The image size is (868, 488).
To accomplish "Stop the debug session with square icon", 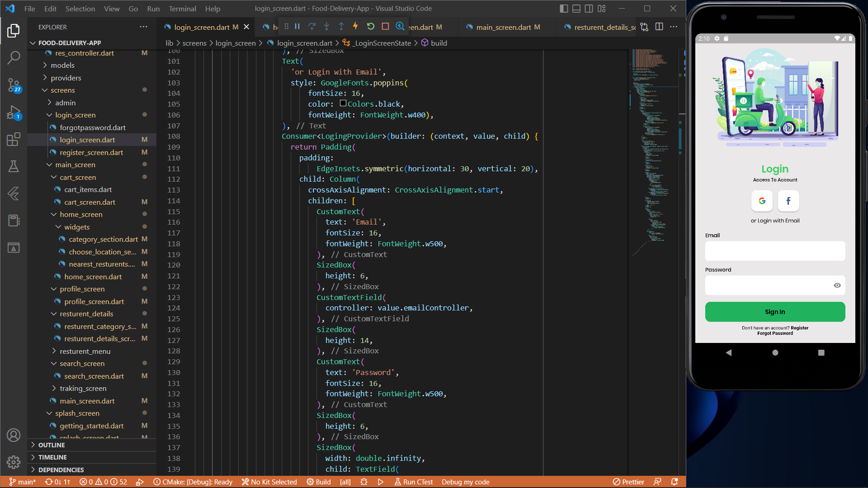I will [x=385, y=27].
